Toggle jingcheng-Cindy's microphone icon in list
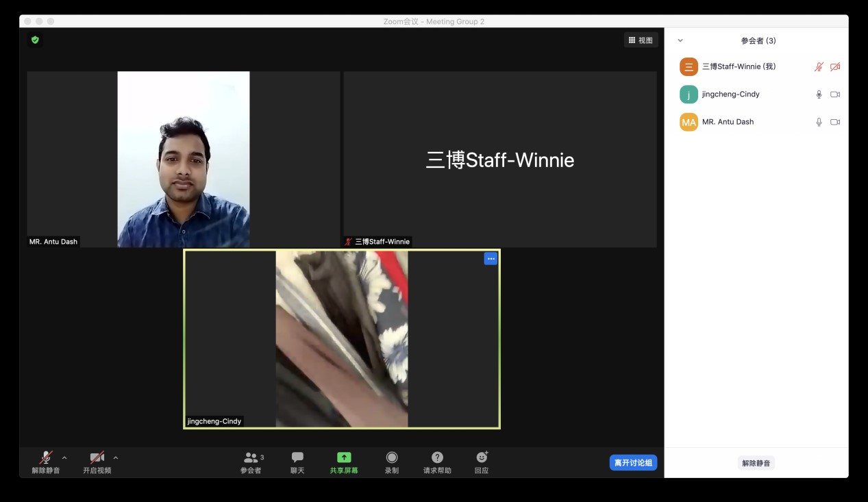Image resolution: width=868 pixels, height=502 pixels. coord(819,95)
